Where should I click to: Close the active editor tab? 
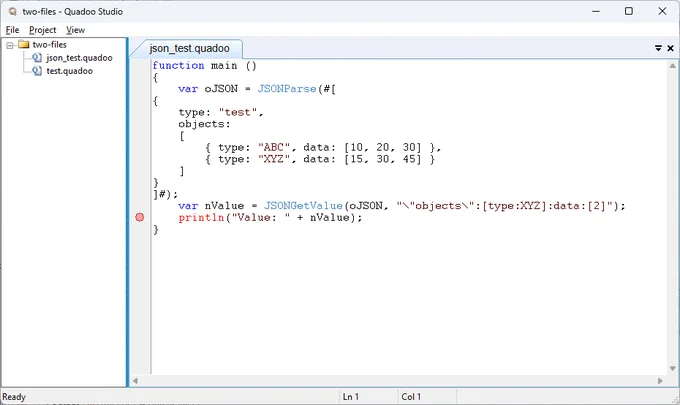(x=670, y=48)
